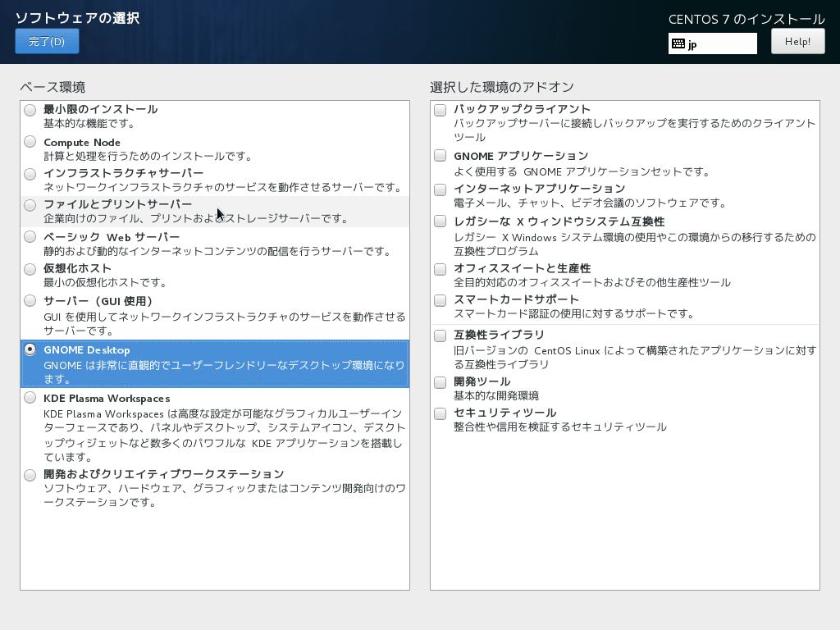Choose 開発およびクリエイティブワークステーション environment
The image size is (840, 630).
pyautogui.click(x=30, y=473)
